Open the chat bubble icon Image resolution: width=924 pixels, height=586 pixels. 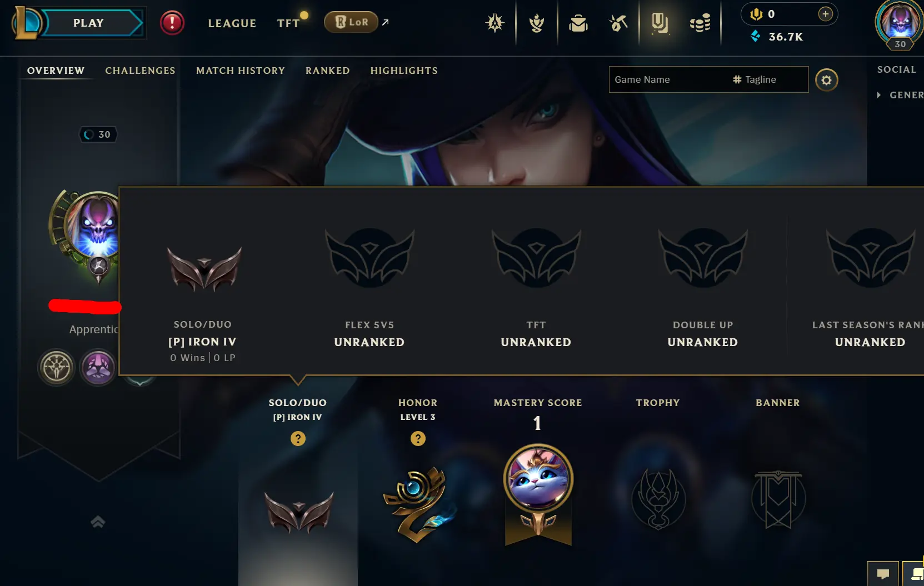883,574
